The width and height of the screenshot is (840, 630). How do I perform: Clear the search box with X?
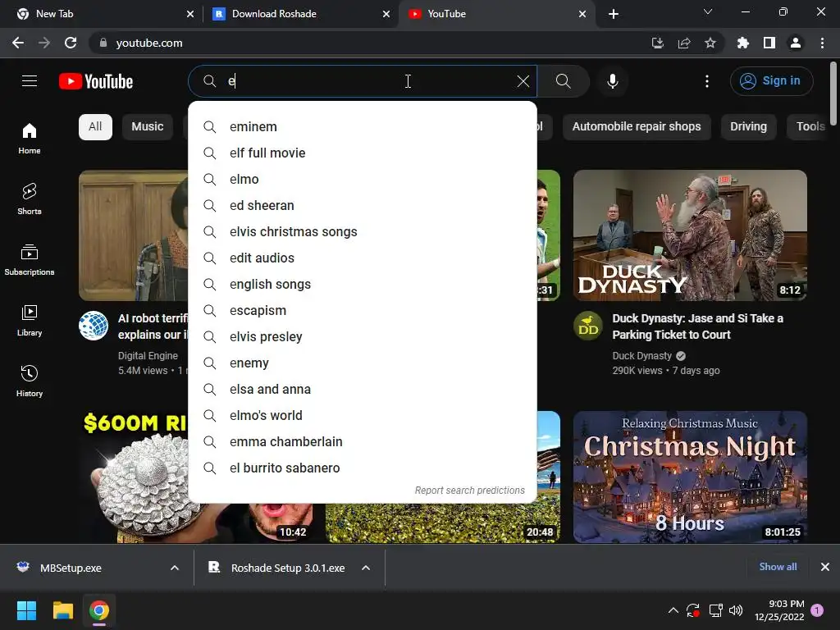[523, 81]
